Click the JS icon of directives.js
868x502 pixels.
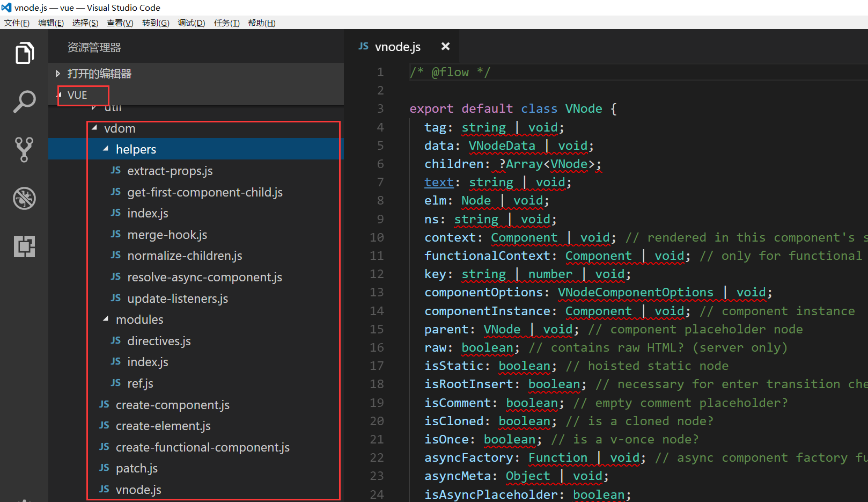(116, 340)
